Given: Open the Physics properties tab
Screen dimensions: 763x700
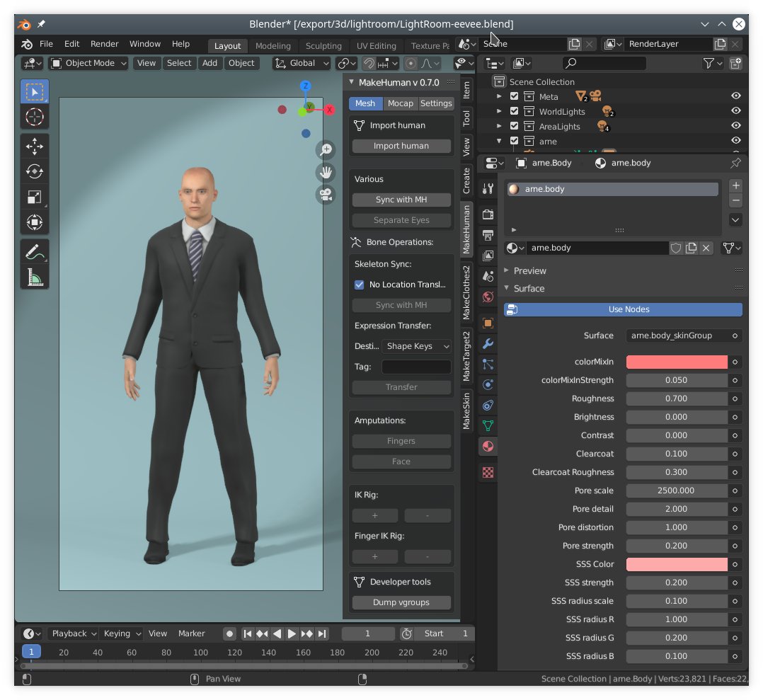Looking at the screenshot, I should pos(488,384).
